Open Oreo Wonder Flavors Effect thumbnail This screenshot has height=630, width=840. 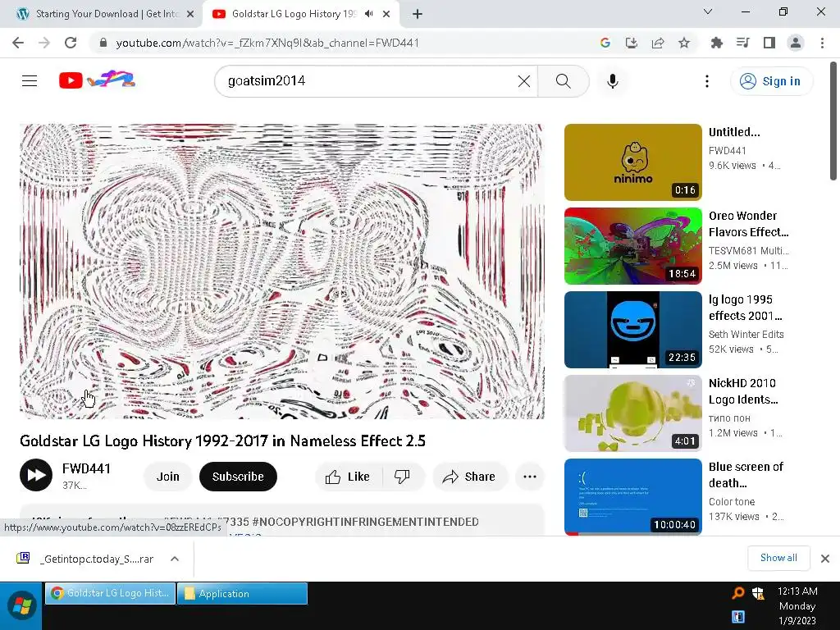point(632,246)
